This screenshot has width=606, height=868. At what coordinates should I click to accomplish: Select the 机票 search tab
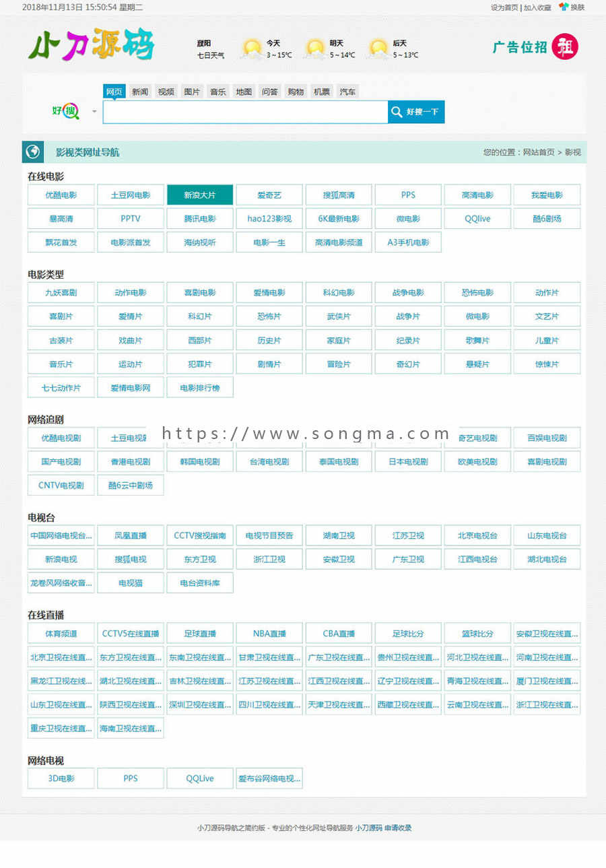[322, 92]
